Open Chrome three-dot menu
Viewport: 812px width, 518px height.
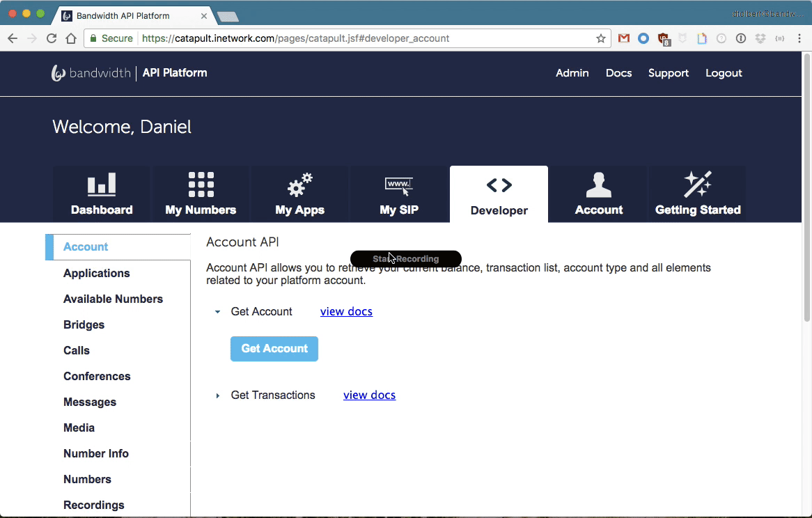[x=799, y=38]
